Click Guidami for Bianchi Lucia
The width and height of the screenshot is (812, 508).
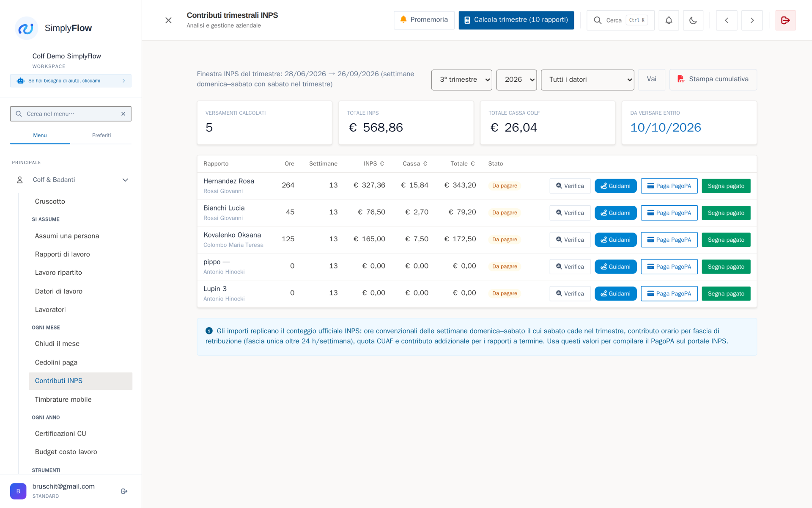pos(616,213)
